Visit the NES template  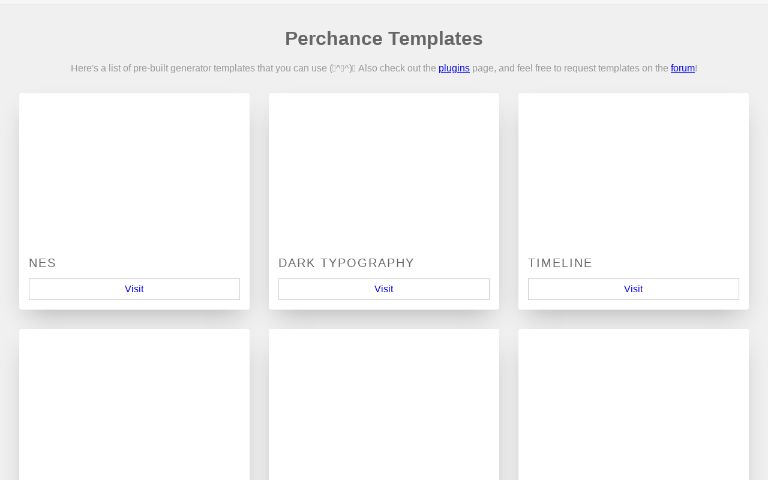[134, 289]
